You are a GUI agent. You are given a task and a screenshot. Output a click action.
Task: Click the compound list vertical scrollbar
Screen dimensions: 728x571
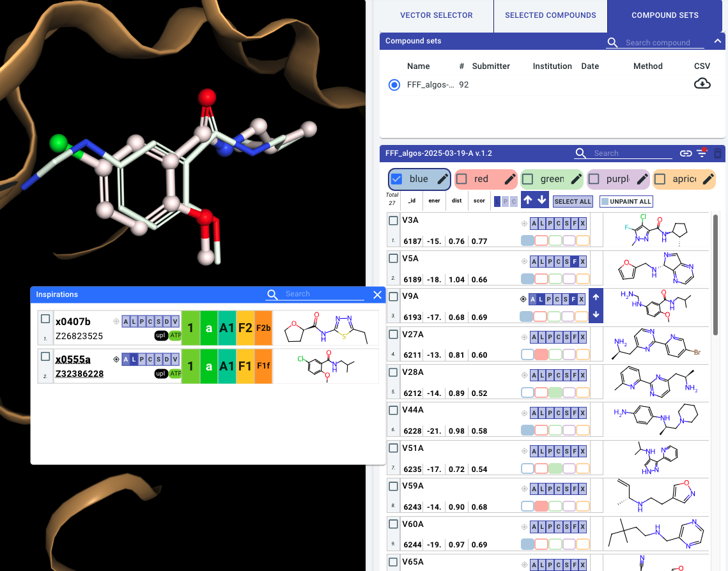point(715,275)
